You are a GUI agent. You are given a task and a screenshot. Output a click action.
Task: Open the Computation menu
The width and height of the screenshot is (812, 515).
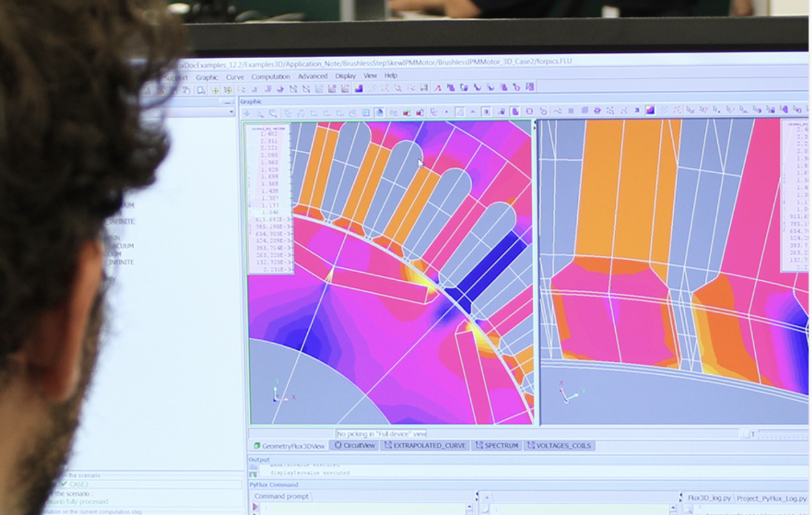(269, 76)
